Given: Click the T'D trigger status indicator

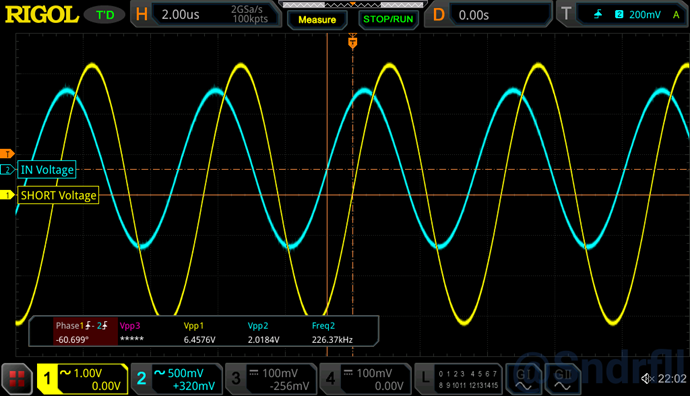Looking at the screenshot, I should click(x=105, y=15).
